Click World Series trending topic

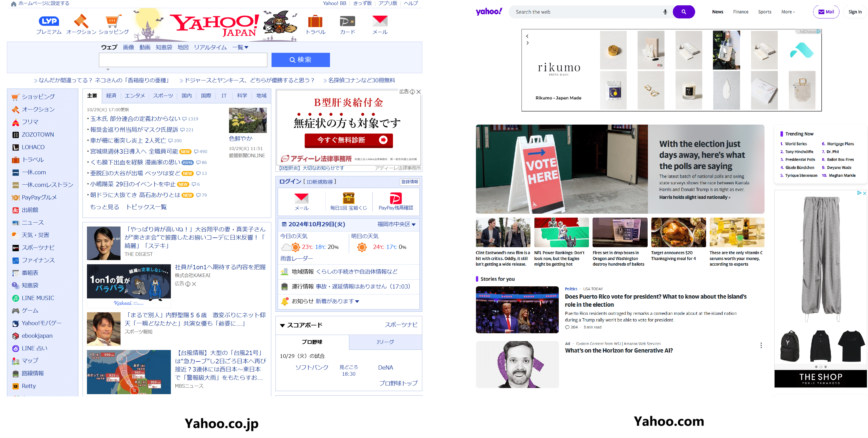[796, 144]
